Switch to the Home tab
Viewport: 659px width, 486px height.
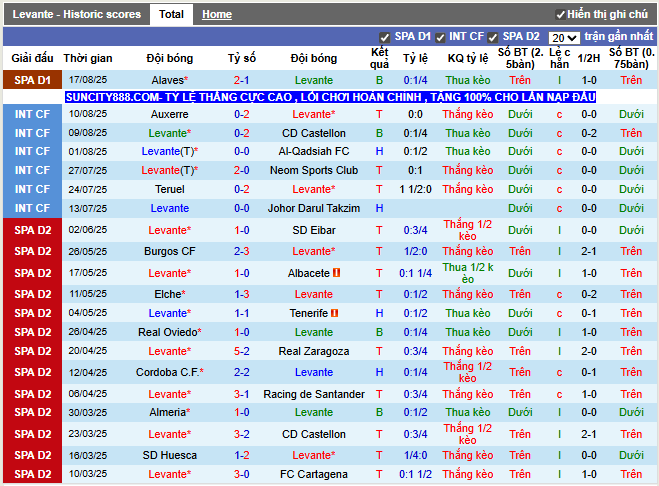(x=217, y=14)
